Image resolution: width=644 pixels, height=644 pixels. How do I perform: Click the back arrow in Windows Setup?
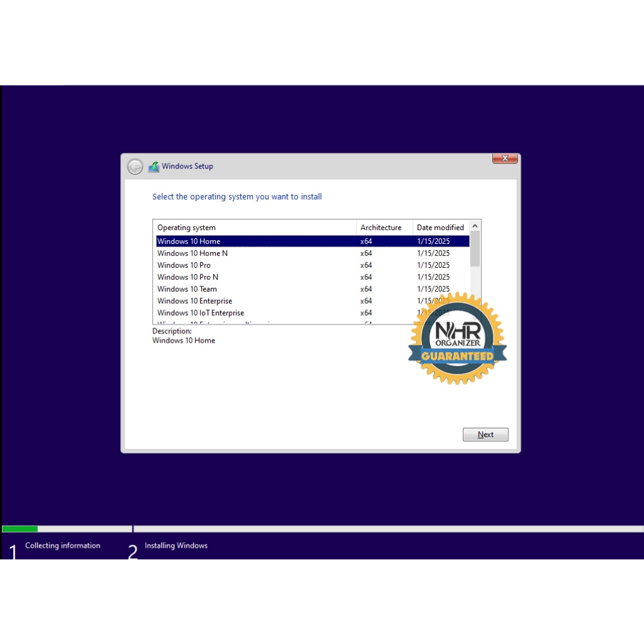point(135,167)
